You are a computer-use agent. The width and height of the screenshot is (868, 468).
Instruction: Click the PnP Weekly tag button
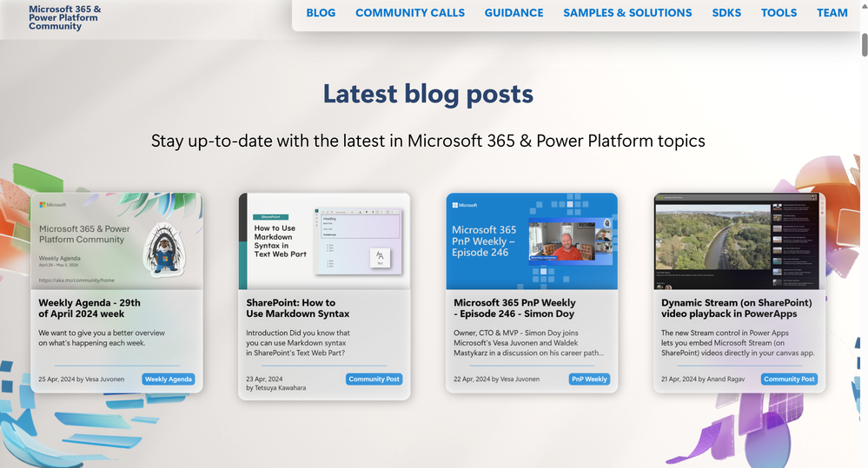tap(590, 379)
